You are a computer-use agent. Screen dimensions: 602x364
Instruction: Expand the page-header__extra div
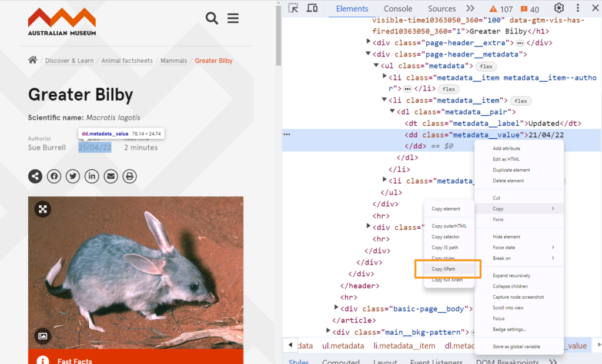(368, 42)
